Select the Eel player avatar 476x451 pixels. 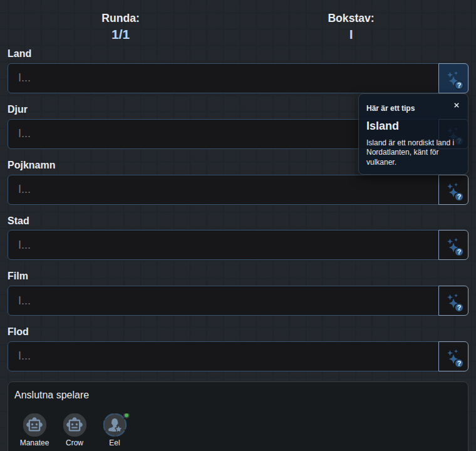click(115, 425)
